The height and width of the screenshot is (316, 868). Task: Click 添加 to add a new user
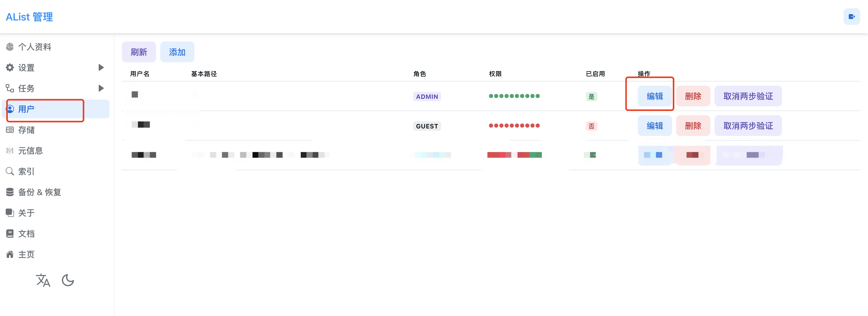pyautogui.click(x=177, y=52)
